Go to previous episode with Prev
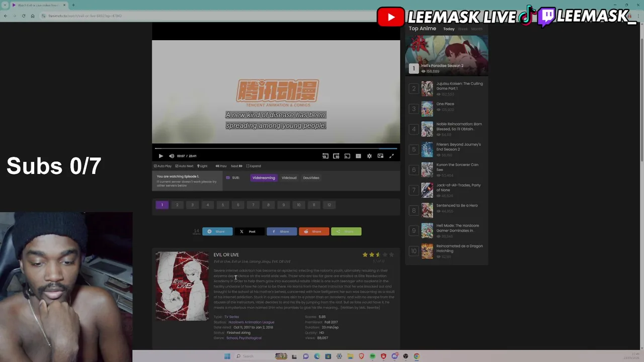Image resolution: width=644 pixels, height=362 pixels. tap(221, 166)
